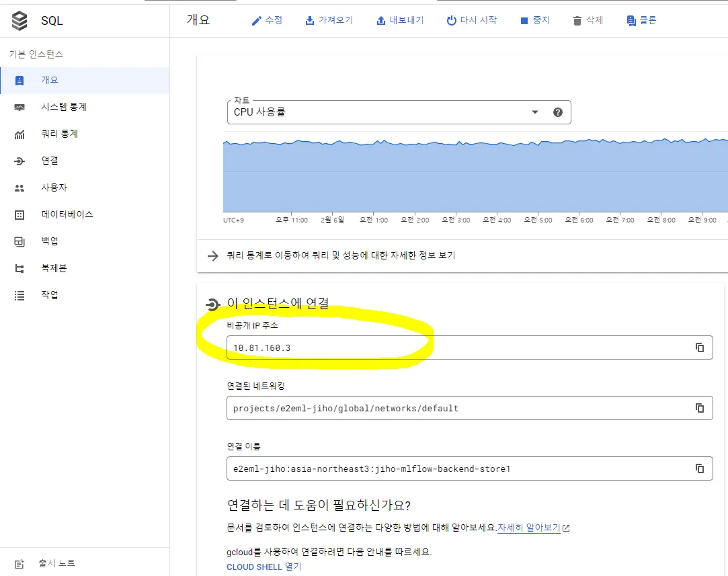The width and height of the screenshot is (728, 576).
Task: Click the 개요 sidebar document icon
Action: pyautogui.click(x=19, y=81)
